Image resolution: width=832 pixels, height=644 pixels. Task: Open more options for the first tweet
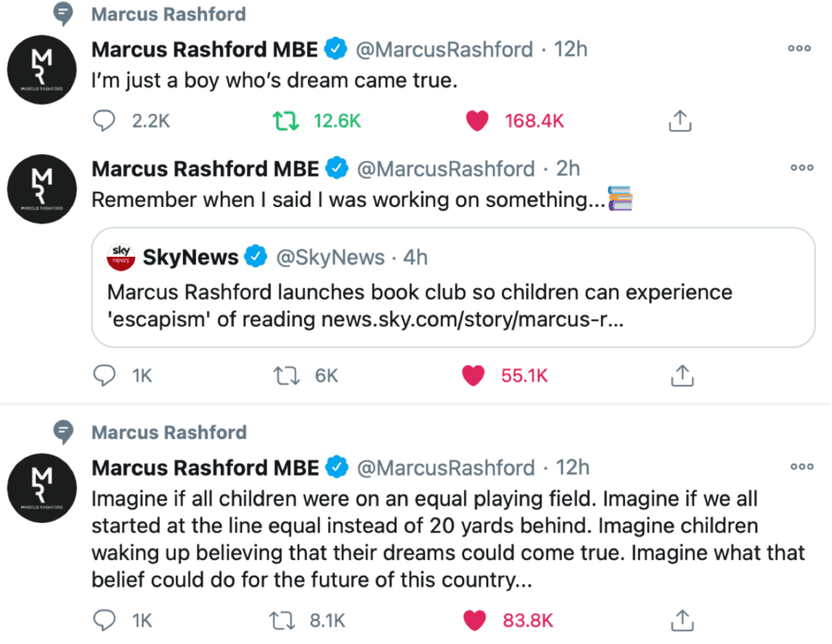tap(800, 49)
